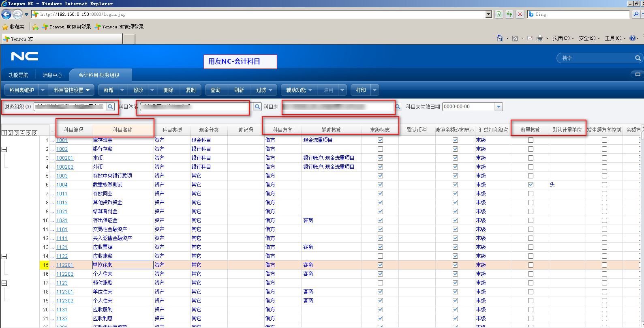The image size is (644, 328).
Task: Toggle 末级标志 checkbox for 银行存款 row
Action: pos(380,149)
